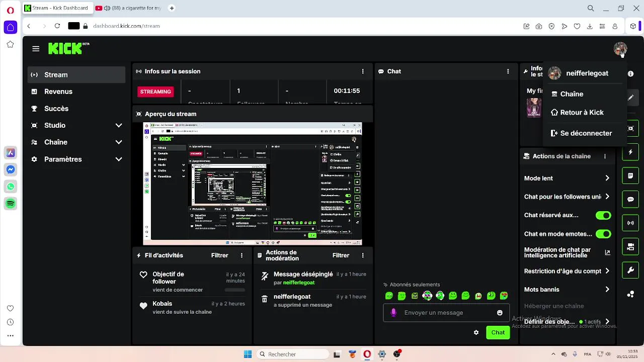Open Mode lent options chevron
This screenshot has width=644, height=362.
point(607,178)
